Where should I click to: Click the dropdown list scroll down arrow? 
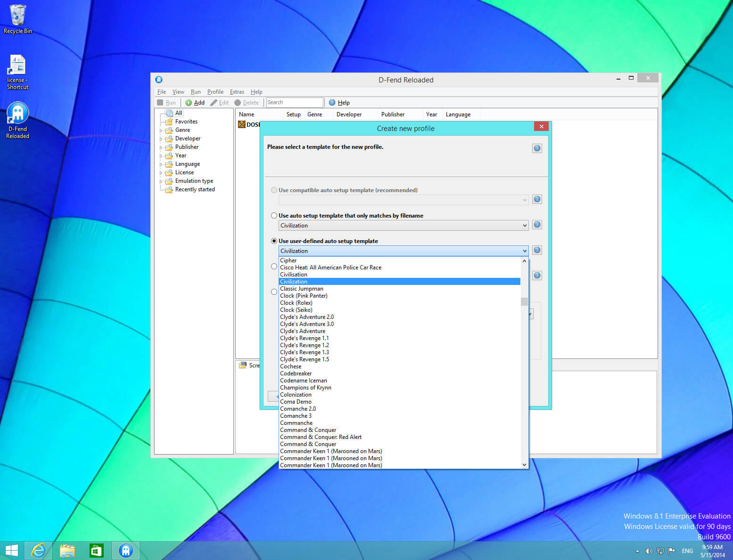(x=524, y=465)
